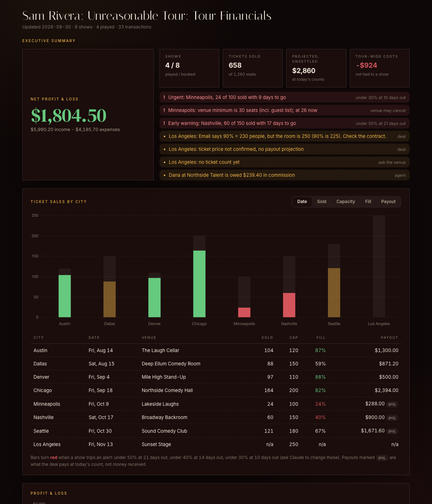Screen dimensions: 432x504
Task: Open the Nashville early warning alert
Action: pos(284,123)
